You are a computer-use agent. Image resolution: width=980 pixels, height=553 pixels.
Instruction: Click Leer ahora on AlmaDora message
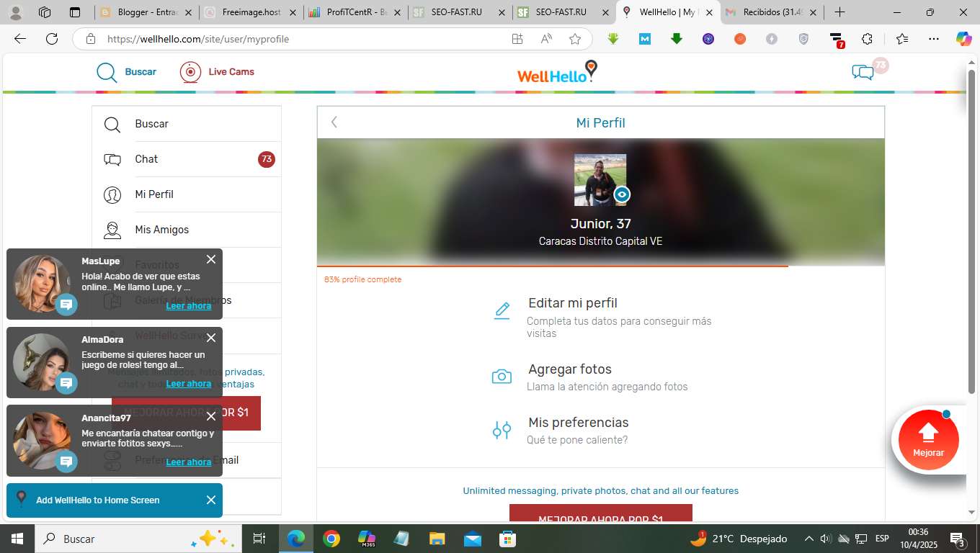(189, 384)
